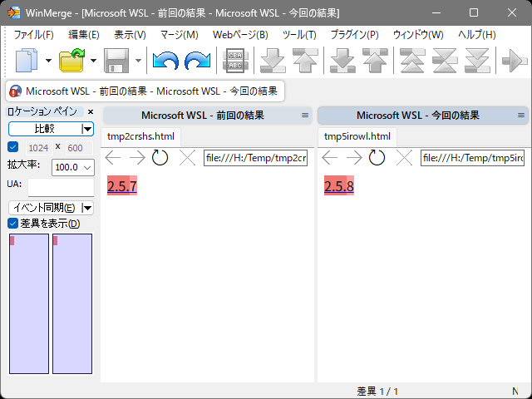Open the 前回の結果 pane header menu icon
The width and height of the screenshot is (532, 399).
coord(305,116)
